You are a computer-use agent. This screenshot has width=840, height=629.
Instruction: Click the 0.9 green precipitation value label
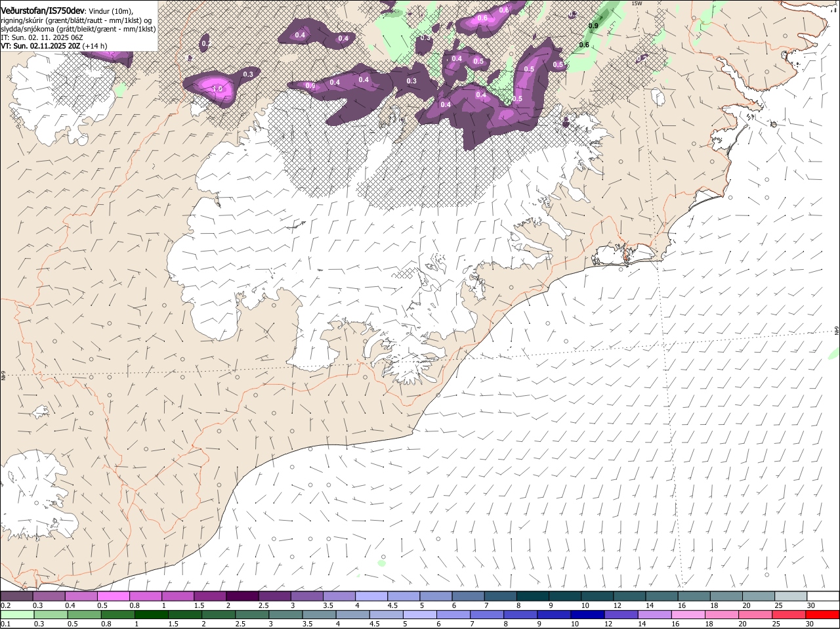[x=593, y=26]
